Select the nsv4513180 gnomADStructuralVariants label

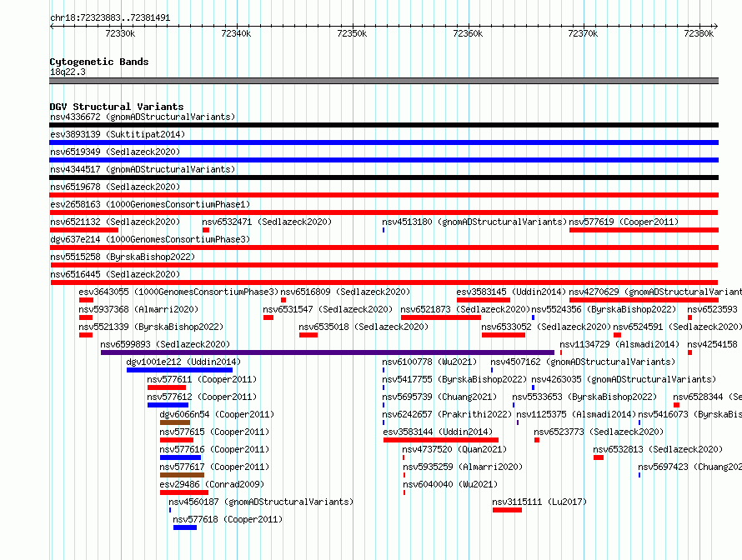tap(474, 222)
